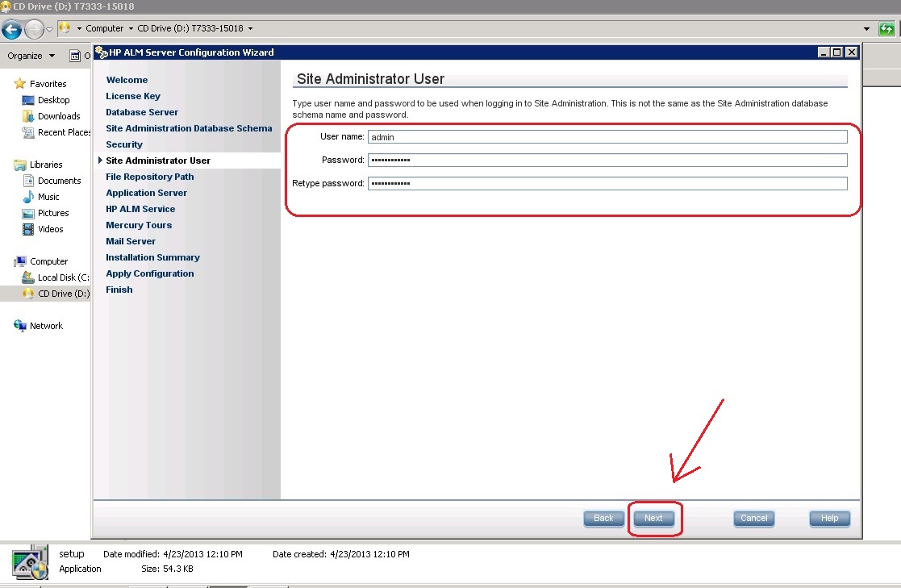Click Date created value in details pane
Screen dimensions: 901x588
[x=369, y=554]
